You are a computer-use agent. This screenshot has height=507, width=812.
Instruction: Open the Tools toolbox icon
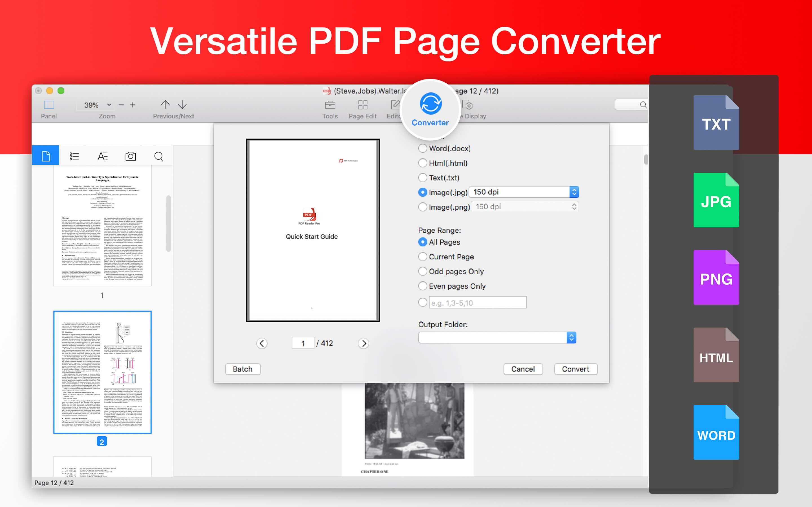coord(330,105)
